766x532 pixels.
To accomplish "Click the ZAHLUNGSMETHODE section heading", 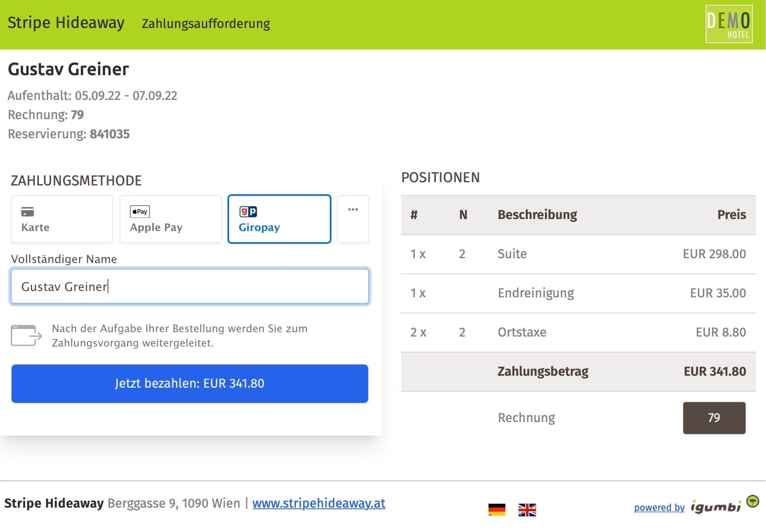I will point(76,181).
